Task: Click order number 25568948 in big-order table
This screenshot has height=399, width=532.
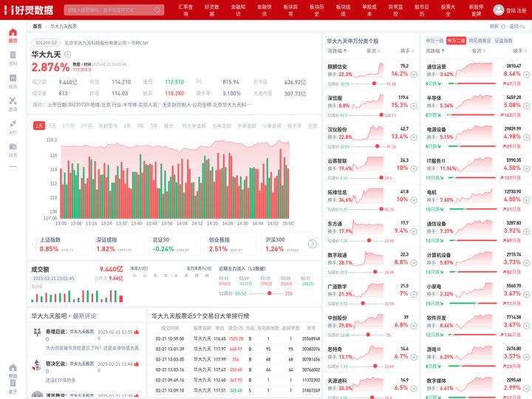Action: (311, 338)
